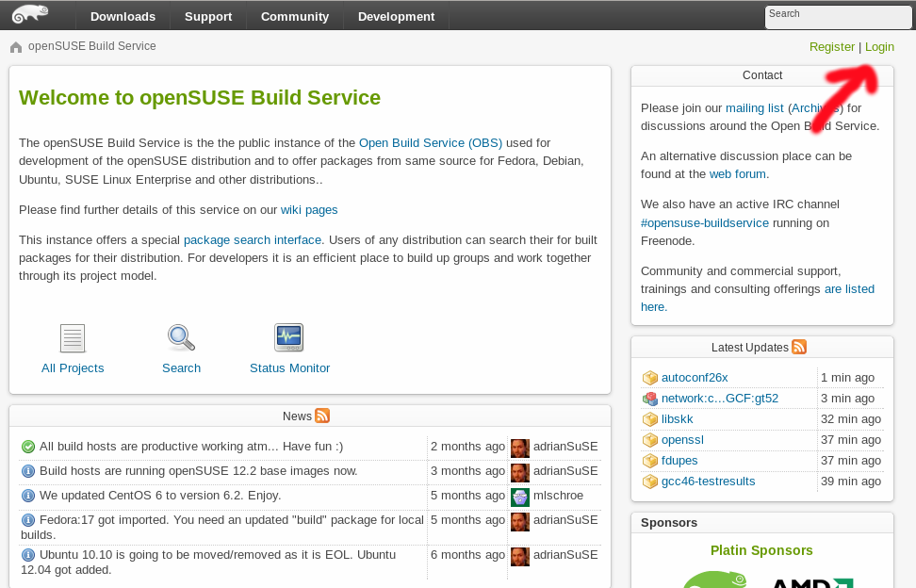Click the openSUSE geeko logo in the header
916x588 pixels.
[x=28, y=14]
